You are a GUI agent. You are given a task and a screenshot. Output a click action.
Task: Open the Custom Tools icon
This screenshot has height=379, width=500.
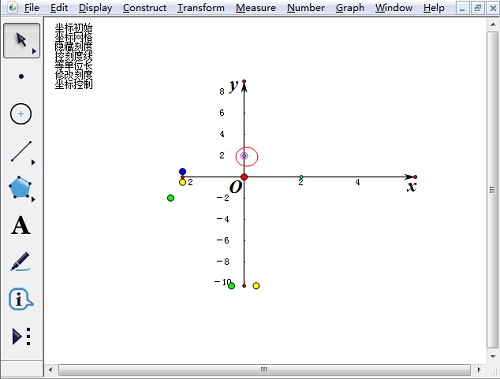tap(21, 336)
